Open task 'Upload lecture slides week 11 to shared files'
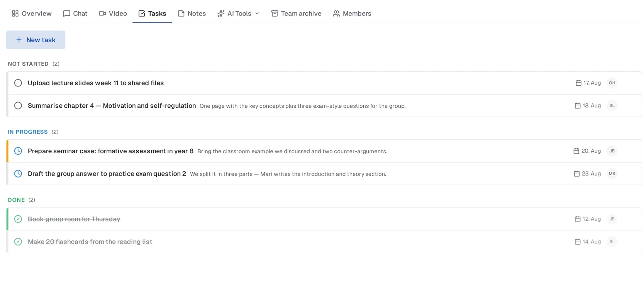 point(96,83)
